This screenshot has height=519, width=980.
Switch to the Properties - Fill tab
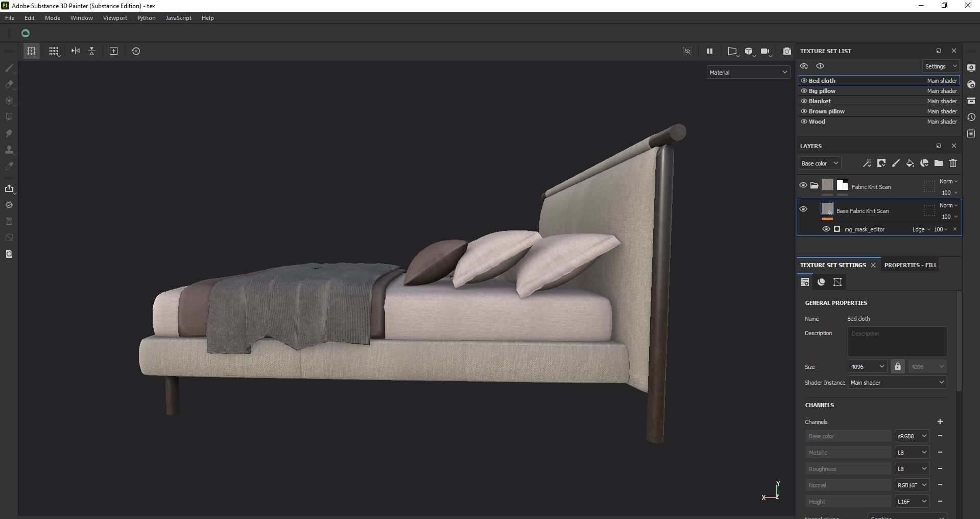coord(910,265)
